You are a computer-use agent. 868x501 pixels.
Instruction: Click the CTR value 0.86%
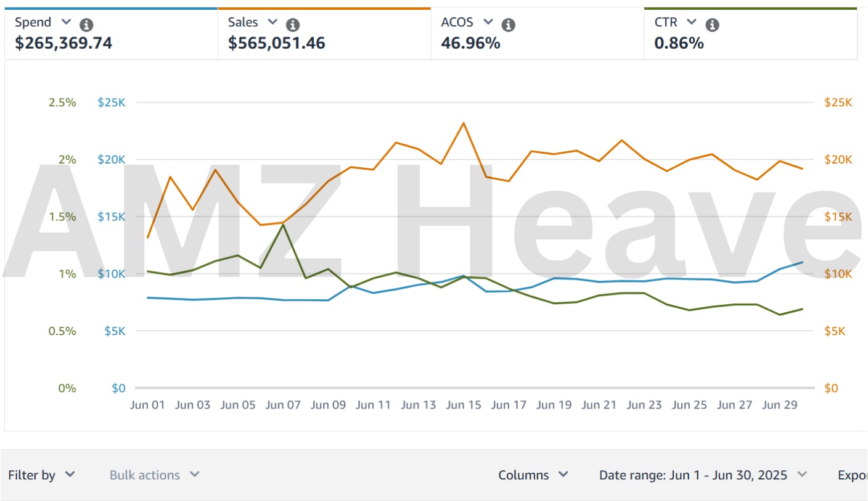[679, 43]
